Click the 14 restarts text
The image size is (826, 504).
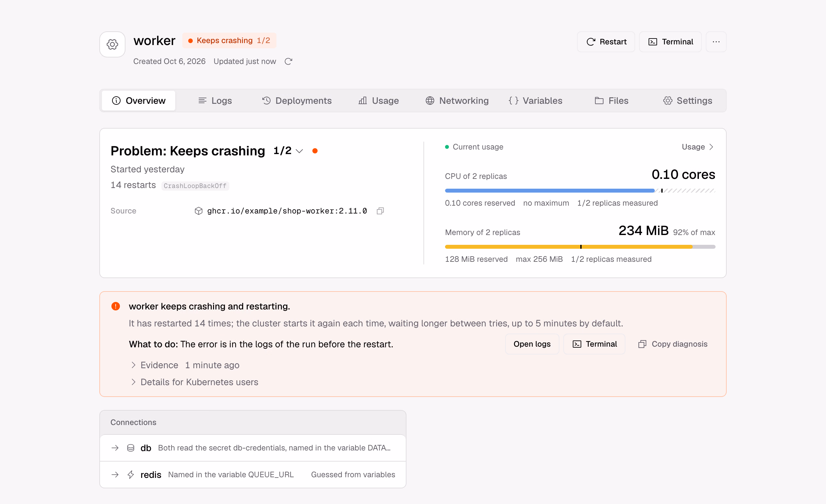pos(133,185)
